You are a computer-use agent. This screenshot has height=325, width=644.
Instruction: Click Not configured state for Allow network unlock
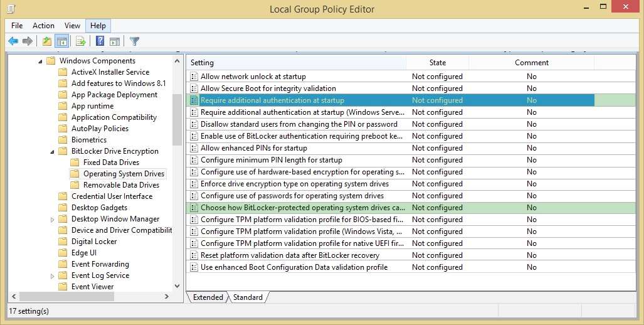pyautogui.click(x=437, y=77)
